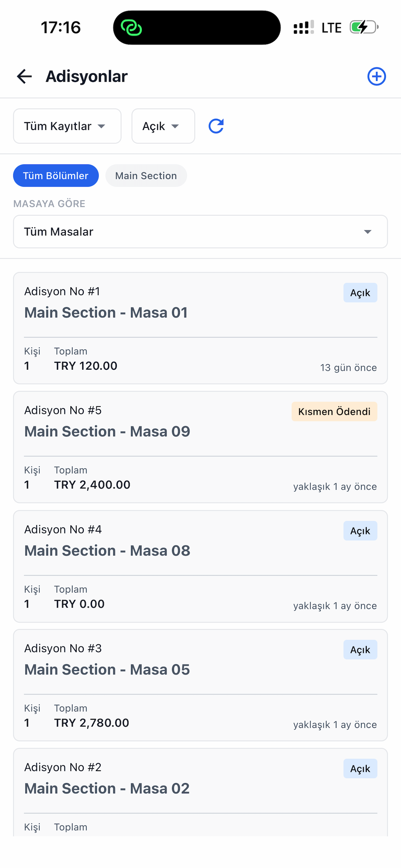Screen dimensions: 401x868
Task: Tap the Kısmen Ödendi status badge
Action: pyautogui.click(x=334, y=411)
